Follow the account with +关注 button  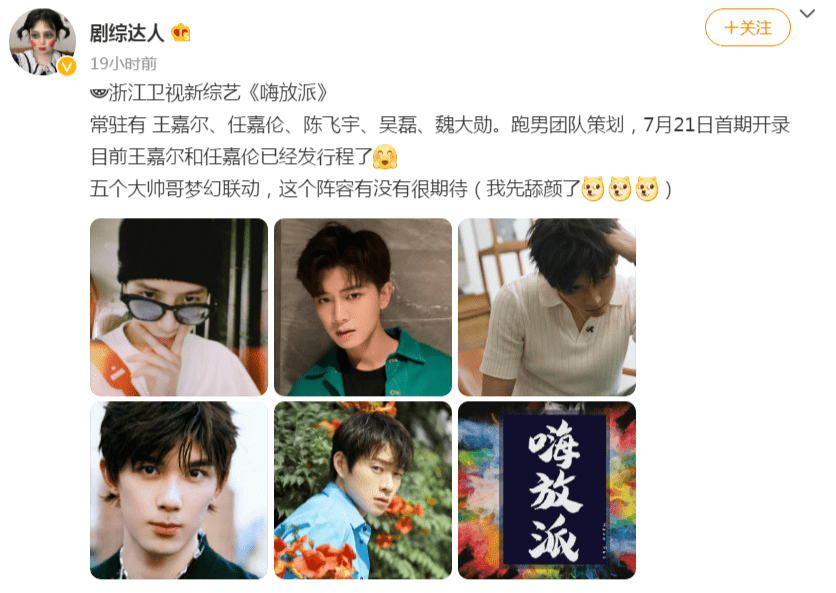tap(747, 28)
